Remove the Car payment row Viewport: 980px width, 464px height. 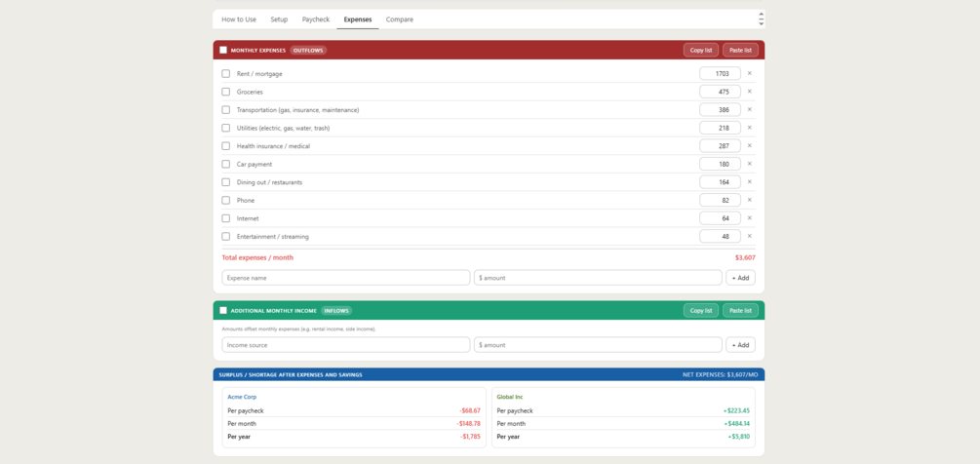(749, 164)
